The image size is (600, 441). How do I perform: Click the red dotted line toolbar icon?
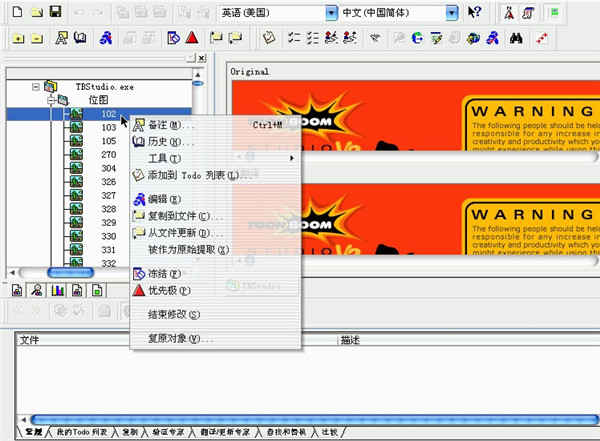click(542, 38)
